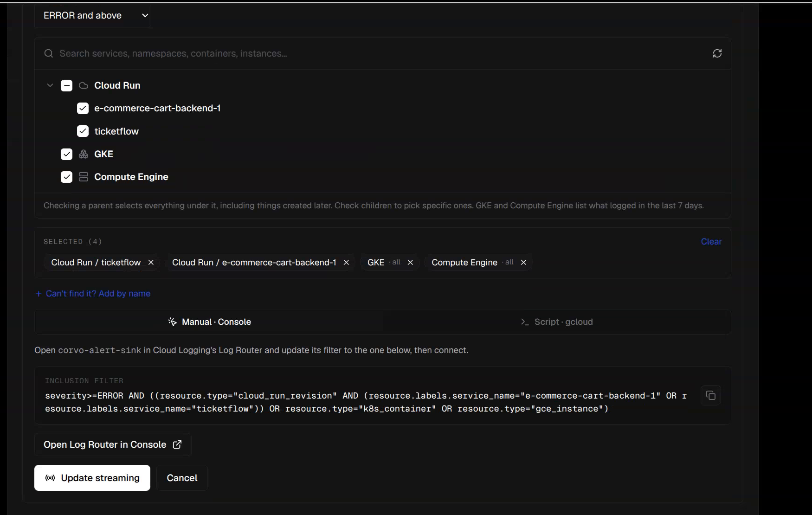Toggle the Cloud Run parent checkbox
Image resolution: width=812 pixels, height=515 pixels.
66,85
